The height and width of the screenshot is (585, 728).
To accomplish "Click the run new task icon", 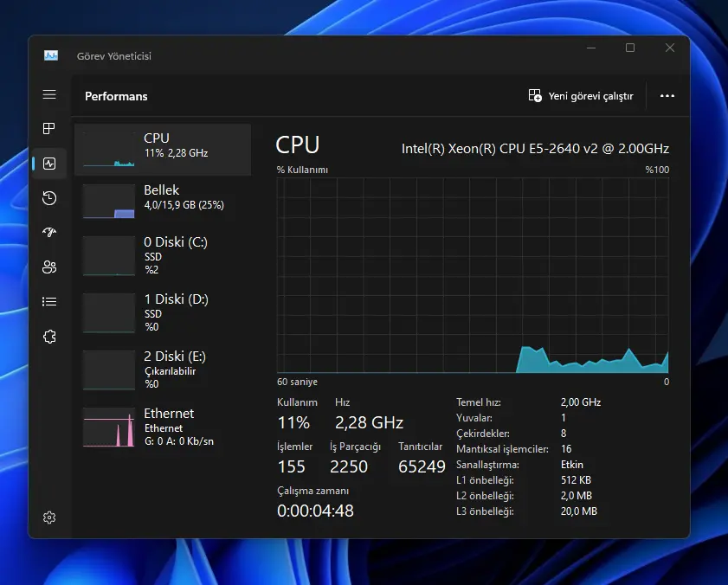I will tap(535, 96).
